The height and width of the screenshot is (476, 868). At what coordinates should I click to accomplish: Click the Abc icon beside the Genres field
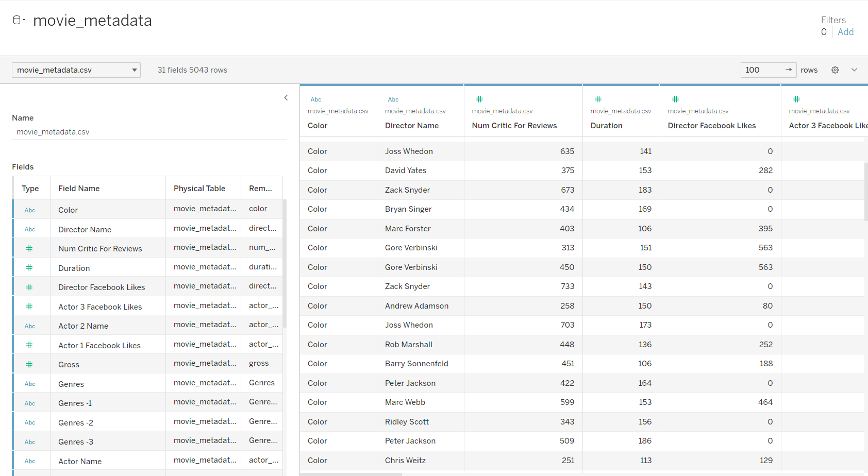click(x=30, y=383)
